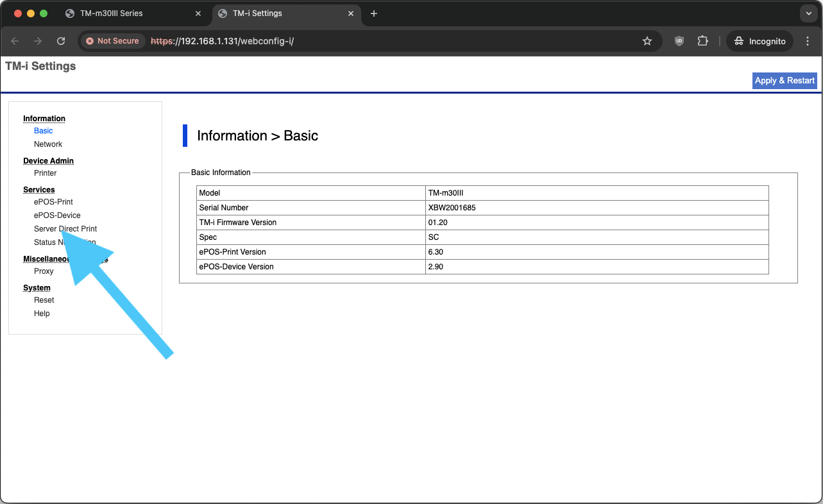Bookmark this page using the star icon
The width and height of the screenshot is (823, 504).
(x=647, y=41)
